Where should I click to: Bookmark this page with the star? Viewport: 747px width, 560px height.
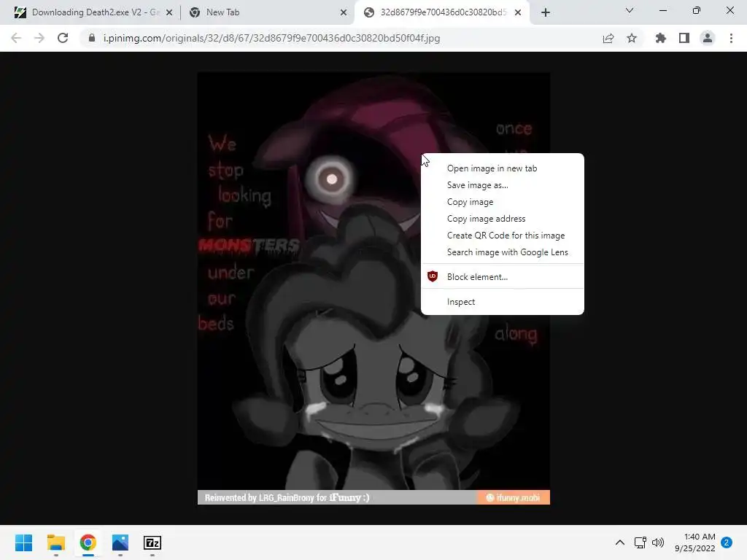pos(632,38)
